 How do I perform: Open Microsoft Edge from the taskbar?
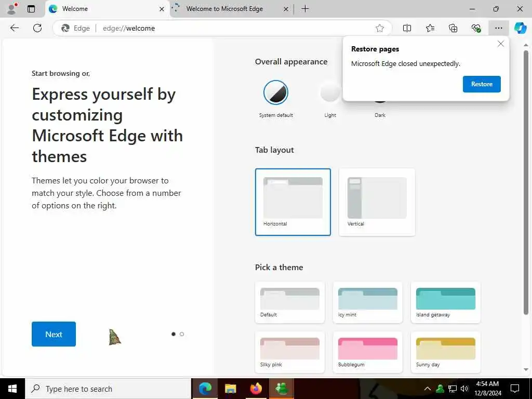click(x=205, y=389)
